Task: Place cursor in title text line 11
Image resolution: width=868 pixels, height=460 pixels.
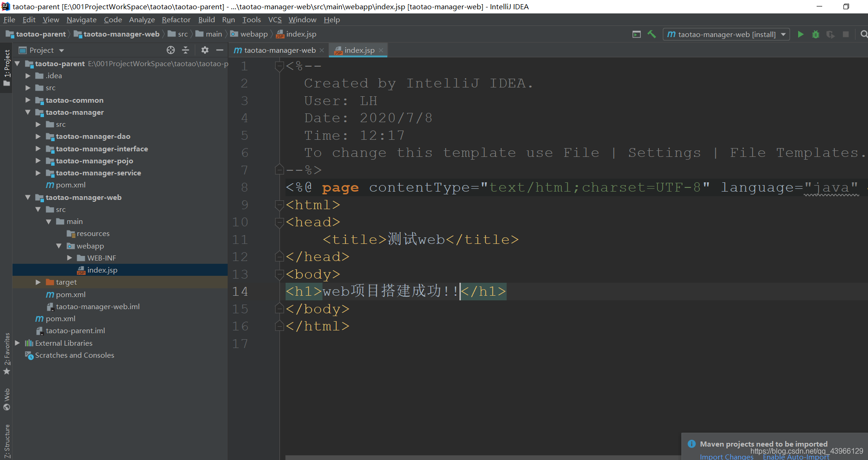Action: point(416,239)
